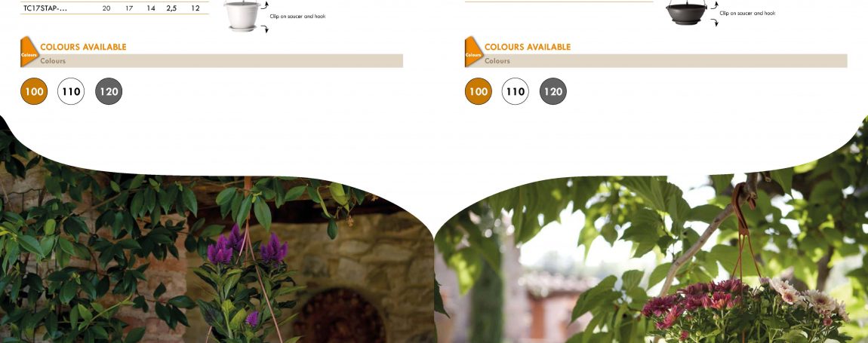Pick orange 100 swatch in the grey basket section
Screen dimensions: 868x343
479,91
